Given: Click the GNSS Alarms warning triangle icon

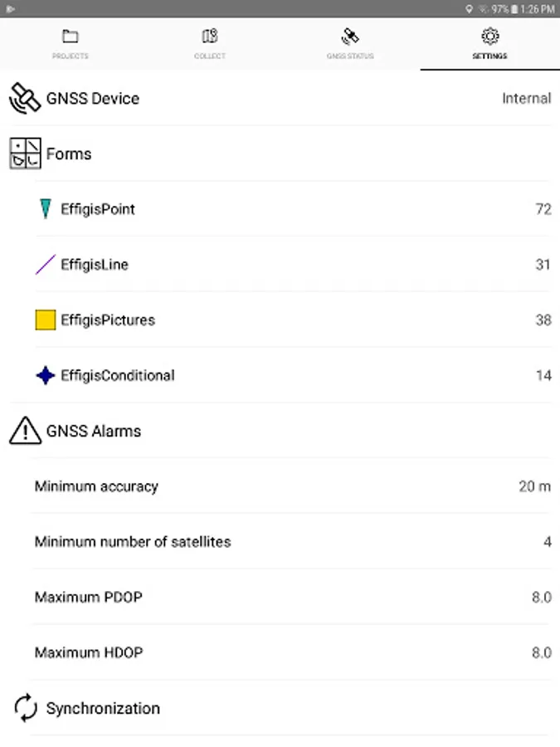Looking at the screenshot, I should (25, 431).
